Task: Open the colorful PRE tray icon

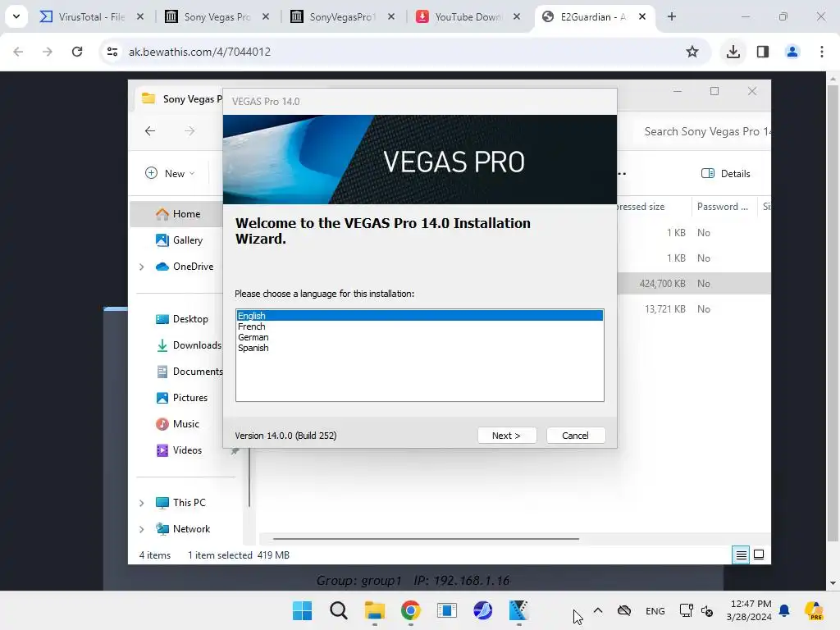Action: (814, 610)
